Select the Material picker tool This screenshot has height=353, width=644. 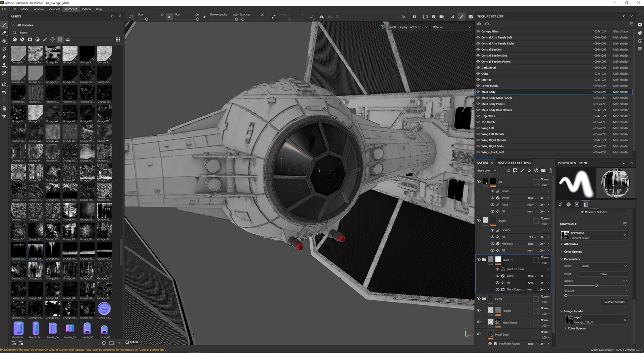tap(4, 73)
